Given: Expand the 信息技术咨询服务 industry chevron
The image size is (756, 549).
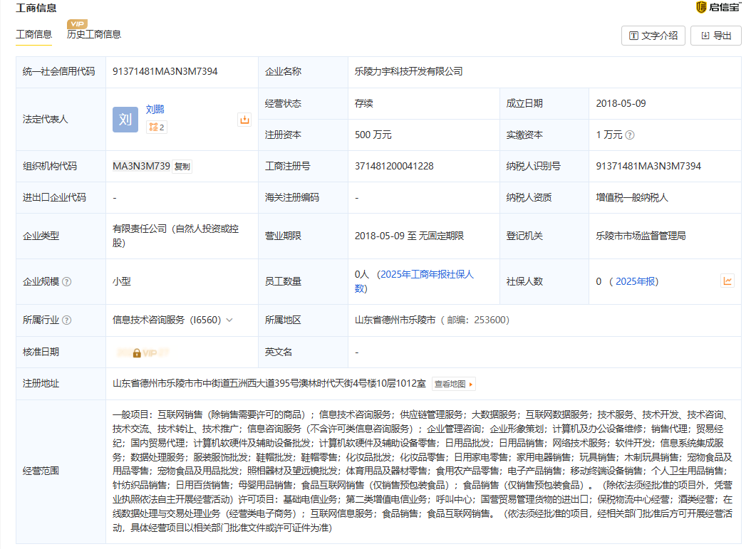Looking at the screenshot, I should (229, 320).
